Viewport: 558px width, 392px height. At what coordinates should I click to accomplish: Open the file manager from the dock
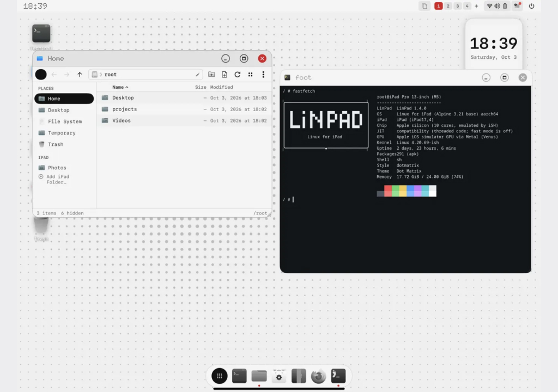tap(259, 376)
